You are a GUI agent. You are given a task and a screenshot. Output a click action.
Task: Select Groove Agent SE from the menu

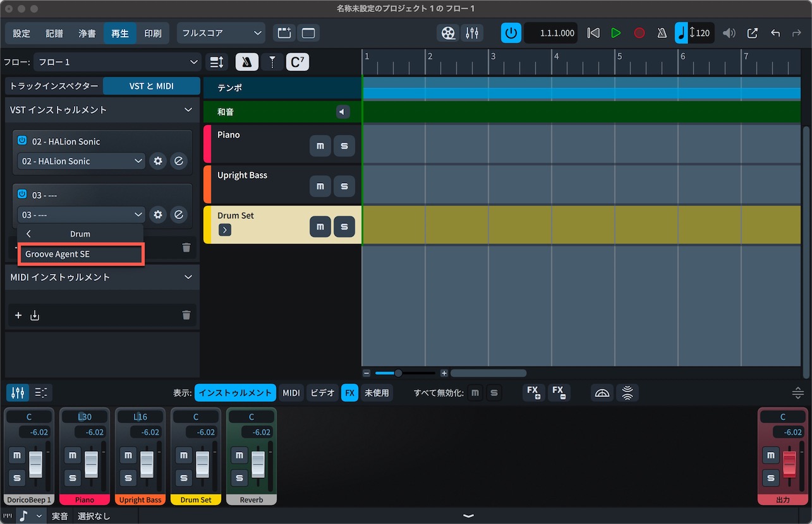tap(81, 254)
